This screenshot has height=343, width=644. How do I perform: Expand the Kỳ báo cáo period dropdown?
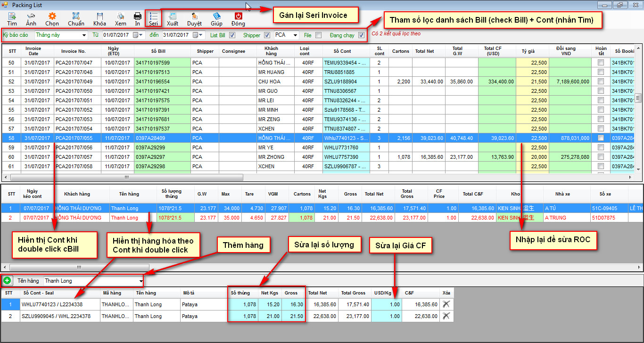click(84, 35)
